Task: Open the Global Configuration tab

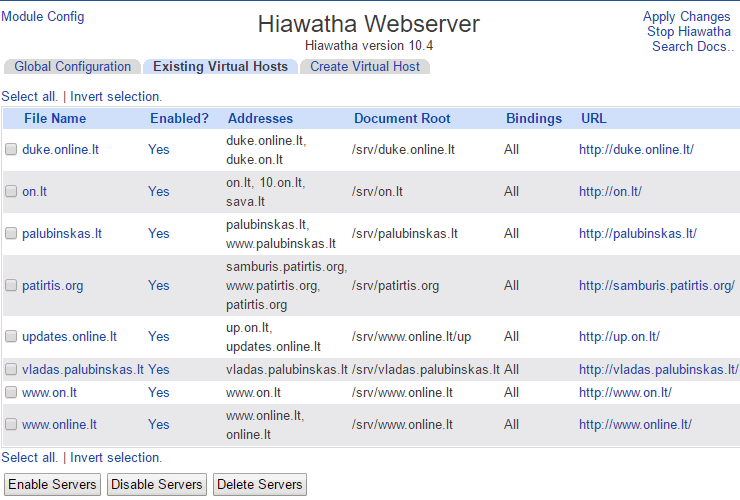Action: [x=72, y=67]
